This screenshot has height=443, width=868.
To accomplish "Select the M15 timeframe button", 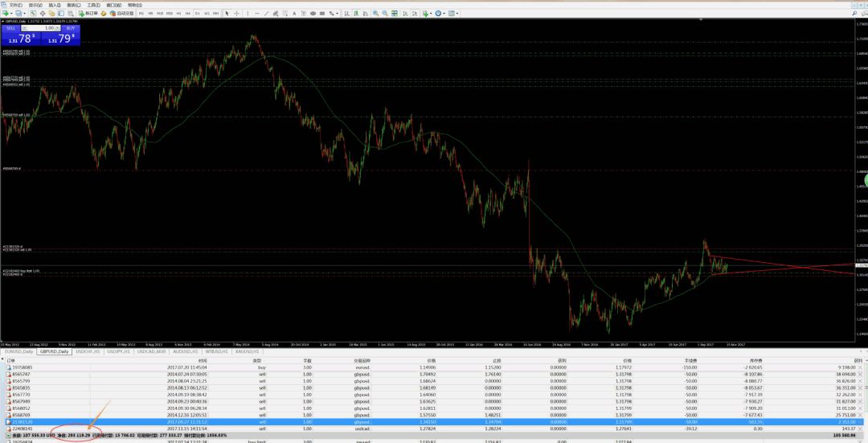I will point(160,14).
